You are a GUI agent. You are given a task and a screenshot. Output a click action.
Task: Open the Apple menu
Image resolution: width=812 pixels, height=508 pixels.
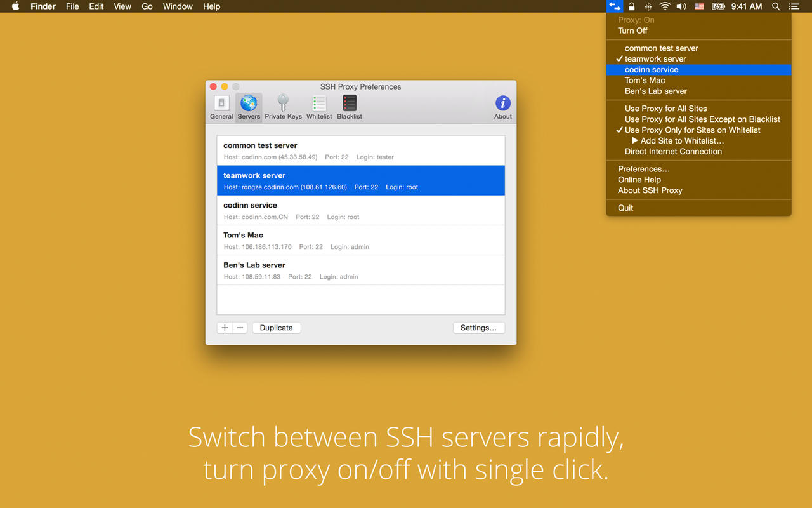tap(15, 6)
